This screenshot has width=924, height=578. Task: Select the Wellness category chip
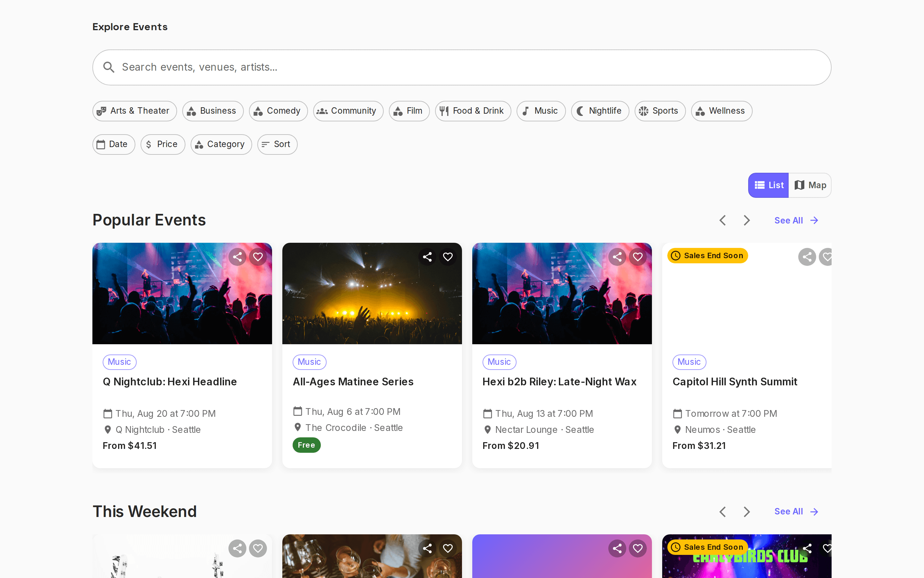click(721, 111)
